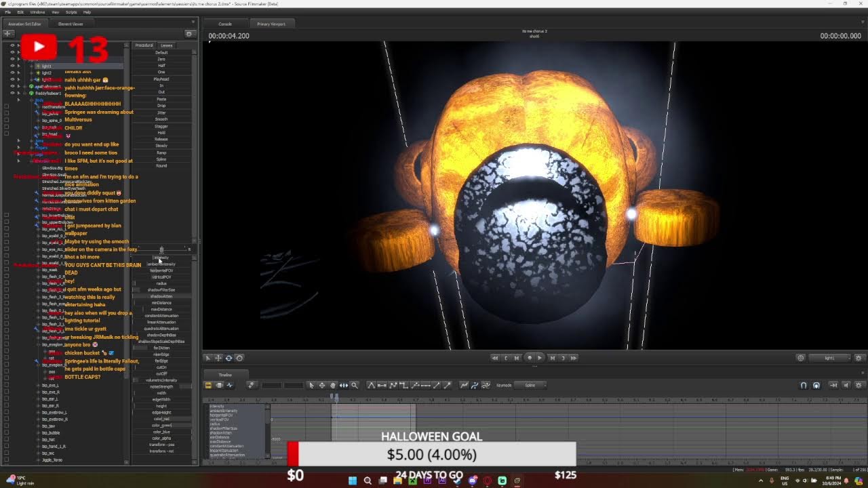Click the procedural preset slider handle
This screenshot has width=868, height=488.
(x=161, y=249)
